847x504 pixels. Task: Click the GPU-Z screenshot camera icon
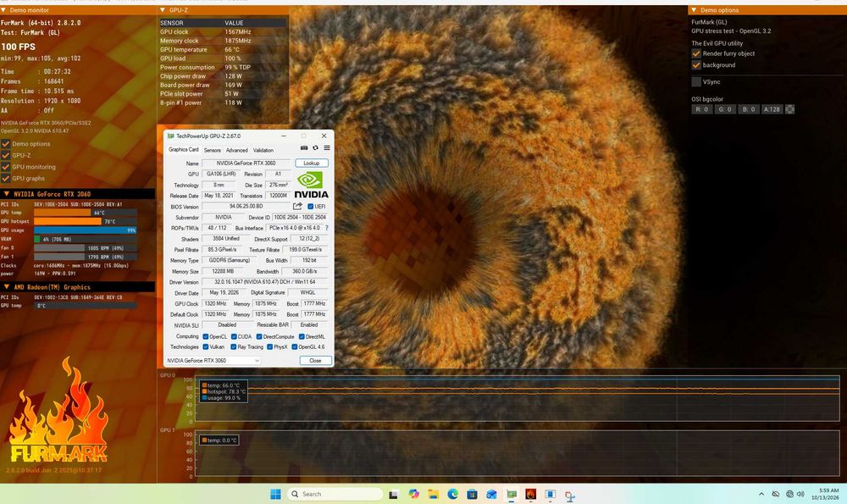(304, 148)
